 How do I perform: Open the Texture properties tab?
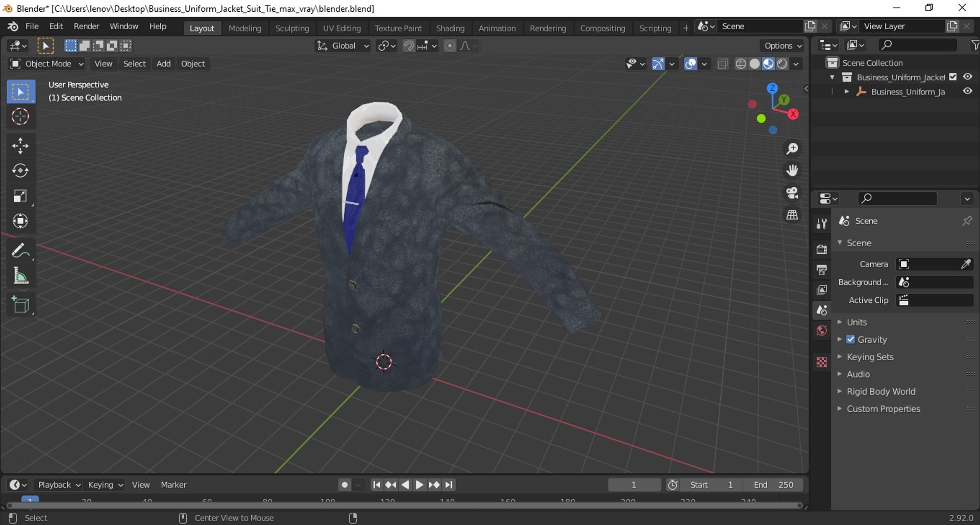coord(821,362)
